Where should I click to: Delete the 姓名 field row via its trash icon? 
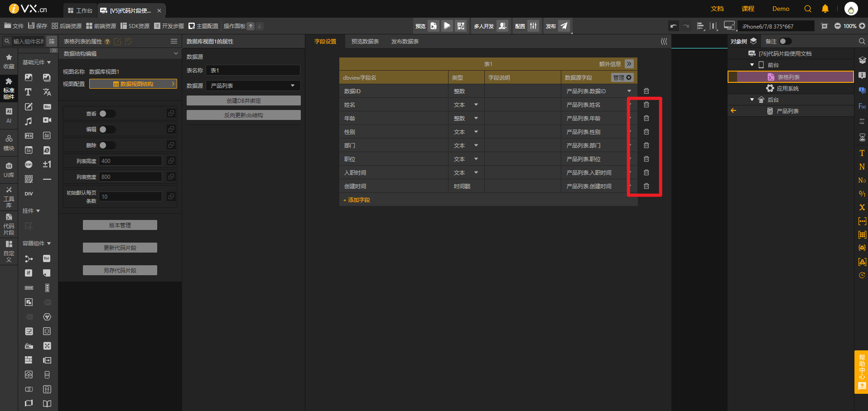[x=646, y=105]
